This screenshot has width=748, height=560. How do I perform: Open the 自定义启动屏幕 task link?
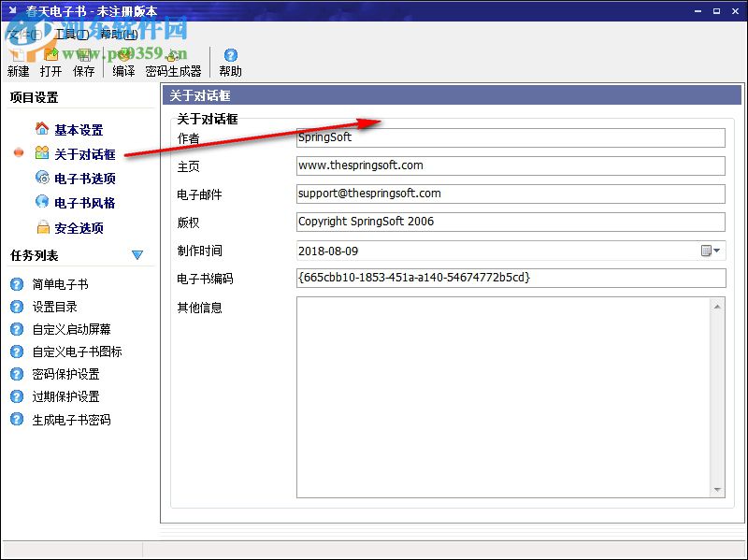tap(71, 329)
